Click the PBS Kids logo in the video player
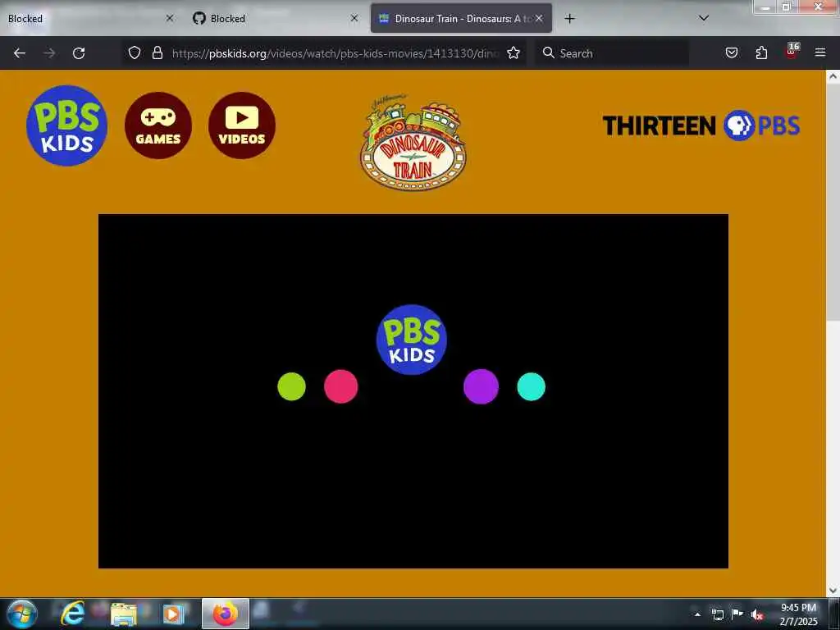Screen dimensions: 840x630 (x=412, y=340)
